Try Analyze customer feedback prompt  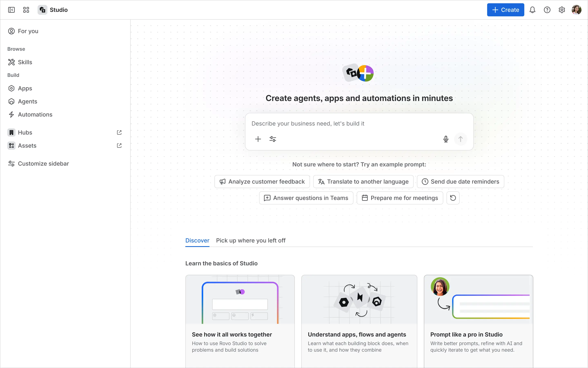coord(262,182)
